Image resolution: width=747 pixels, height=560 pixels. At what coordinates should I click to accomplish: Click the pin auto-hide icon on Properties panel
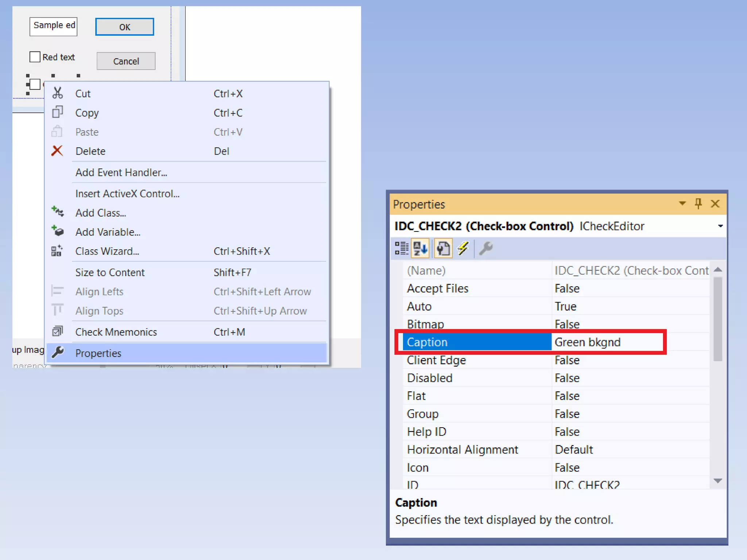[698, 204]
